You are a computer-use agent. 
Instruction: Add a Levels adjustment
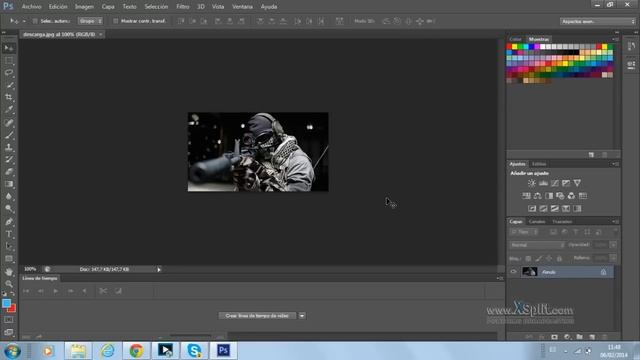543,183
